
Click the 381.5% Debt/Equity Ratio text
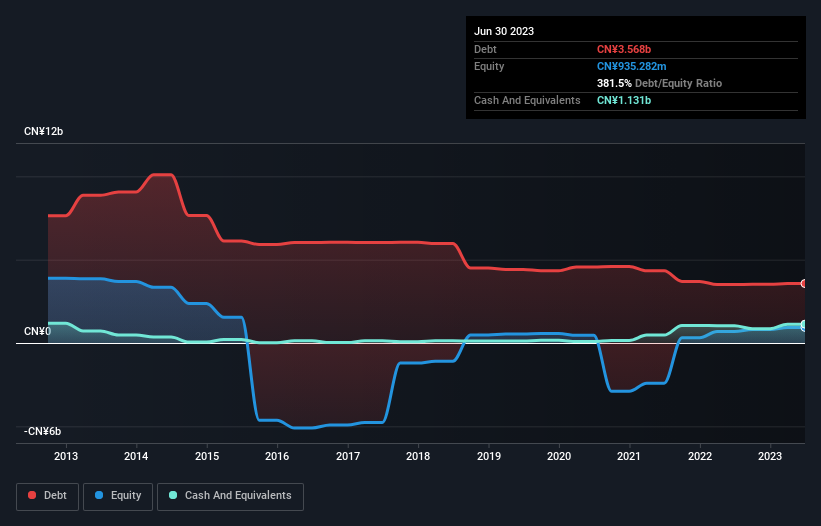click(x=659, y=83)
